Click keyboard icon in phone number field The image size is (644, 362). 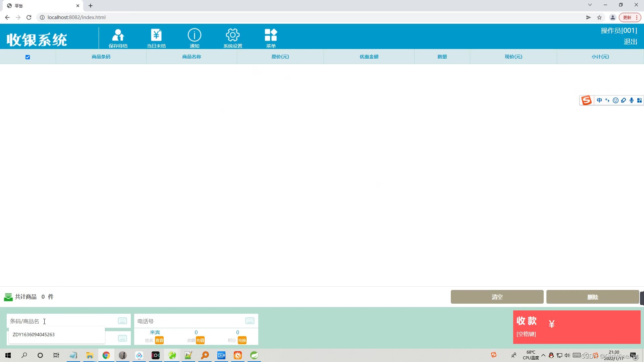point(250,321)
